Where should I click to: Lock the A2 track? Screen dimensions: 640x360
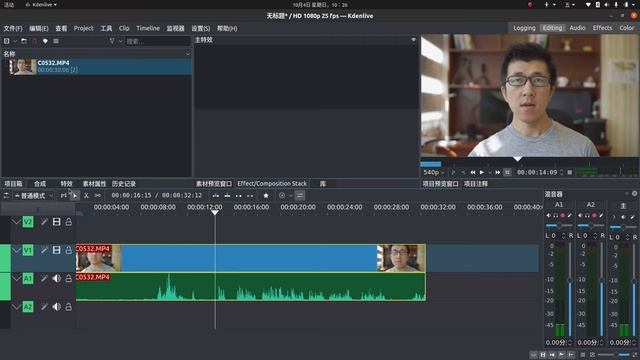pyautogui.click(x=69, y=307)
